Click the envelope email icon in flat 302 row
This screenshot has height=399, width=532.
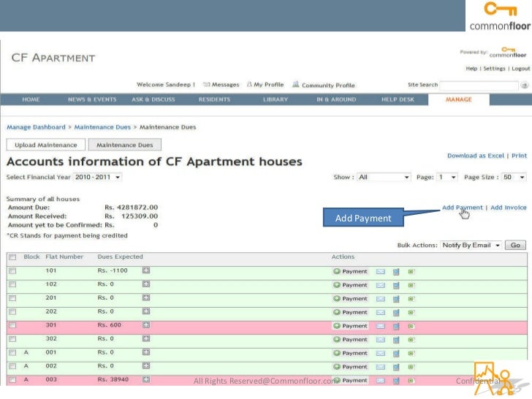point(381,340)
